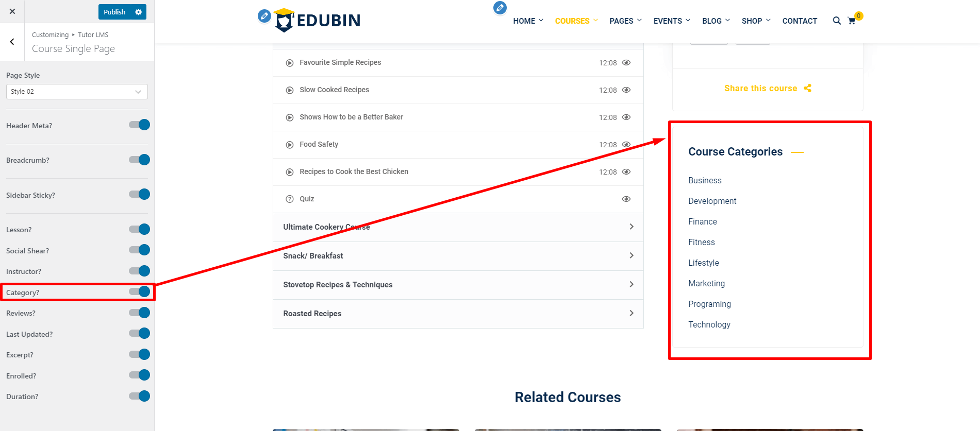Go back using the left arrow
The height and width of the screenshot is (431, 980).
tap(12, 42)
